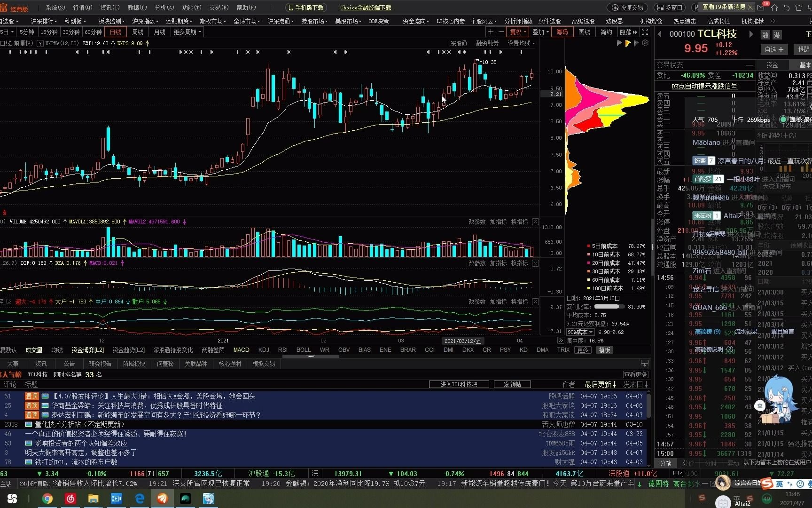Open the 设置均线 dropdown
Viewport: 812px width, 508px height.
coord(521,43)
